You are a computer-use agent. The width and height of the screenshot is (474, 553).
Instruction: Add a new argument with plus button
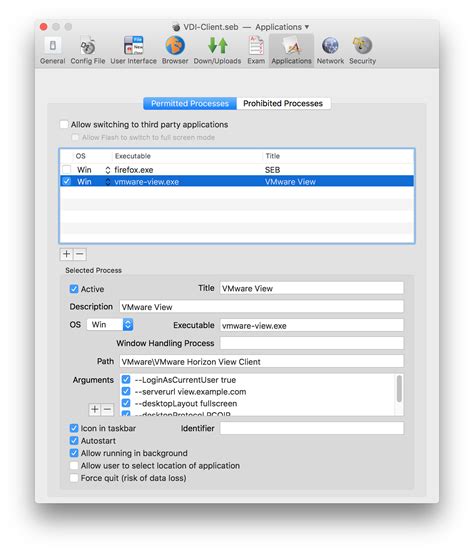[95, 409]
